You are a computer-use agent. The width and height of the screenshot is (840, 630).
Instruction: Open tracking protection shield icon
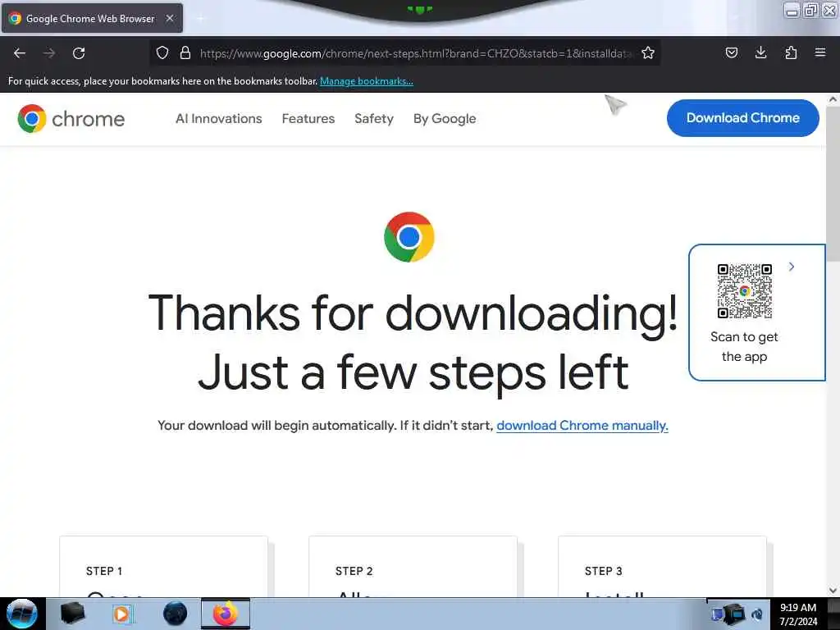point(162,52)
